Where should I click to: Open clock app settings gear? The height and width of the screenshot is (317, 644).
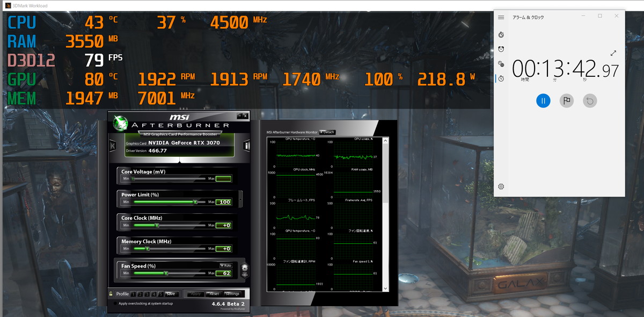[x=501, y=186]
